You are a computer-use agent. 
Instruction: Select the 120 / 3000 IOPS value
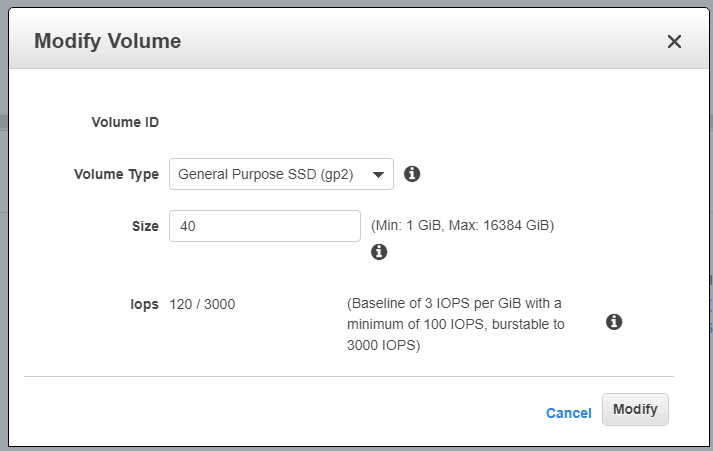click(x=202, y=304)
